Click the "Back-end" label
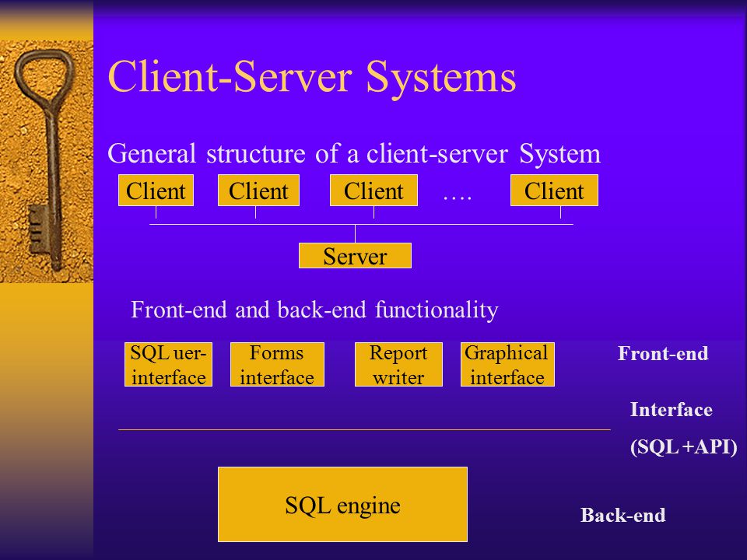 point(622,515)
